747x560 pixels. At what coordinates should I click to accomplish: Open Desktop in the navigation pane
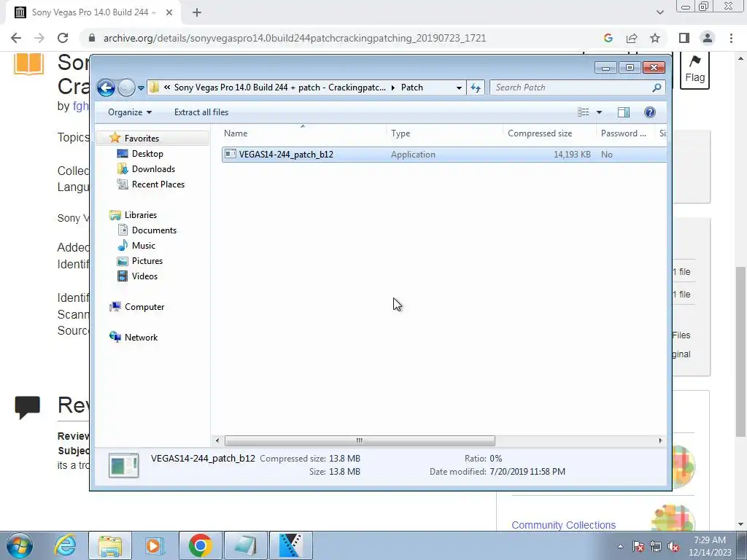point(147,154)
